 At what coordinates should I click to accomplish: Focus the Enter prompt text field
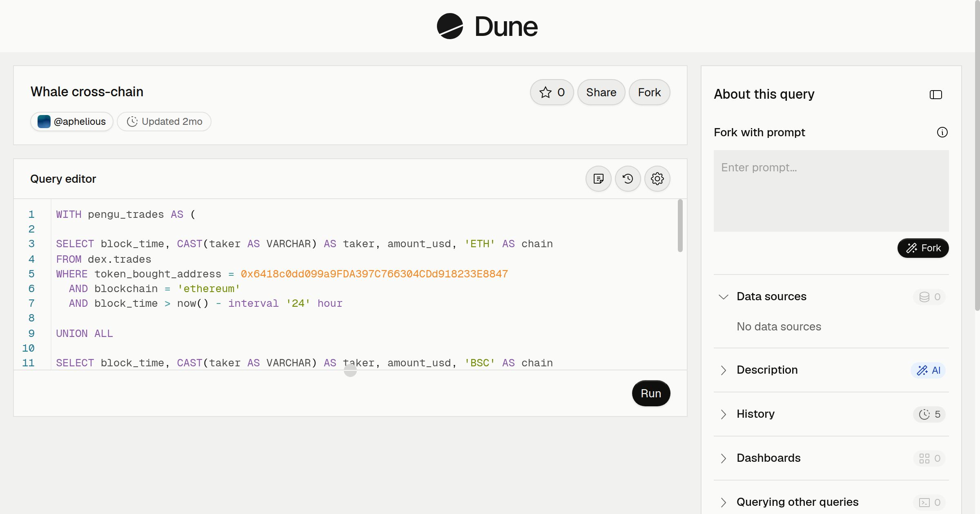coord(831,191)
